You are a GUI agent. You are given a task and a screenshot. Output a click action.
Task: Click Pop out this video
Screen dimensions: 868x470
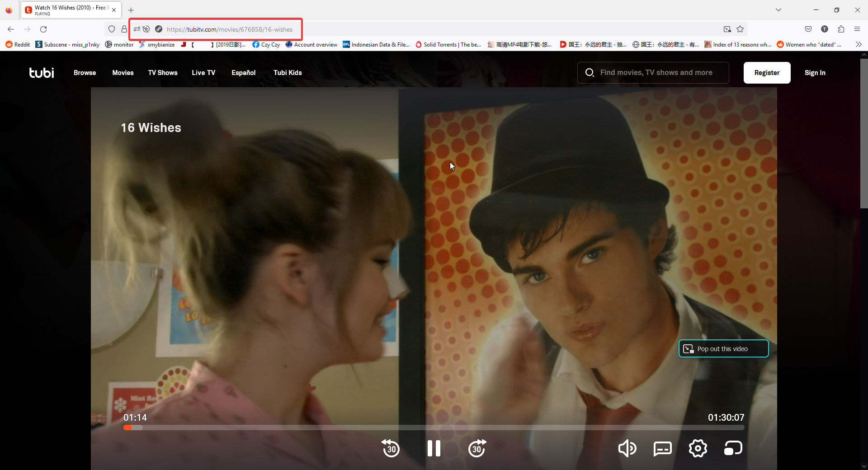[723, 348]
